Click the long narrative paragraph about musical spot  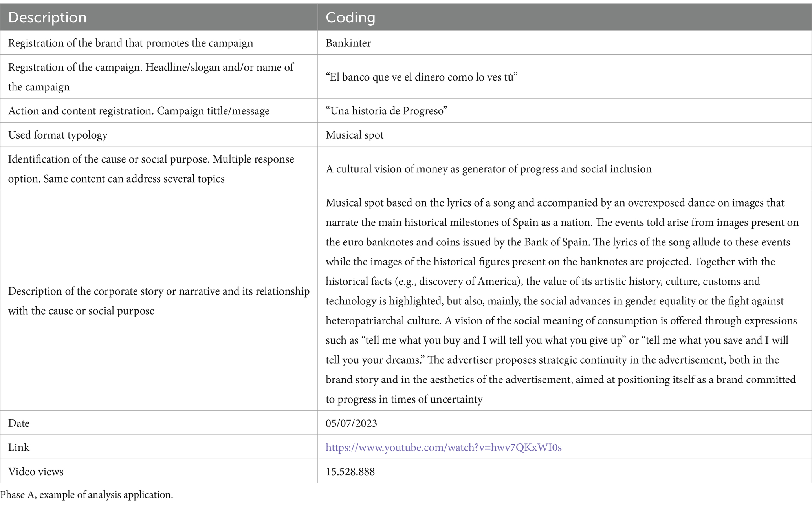click(x=562, y=301)
